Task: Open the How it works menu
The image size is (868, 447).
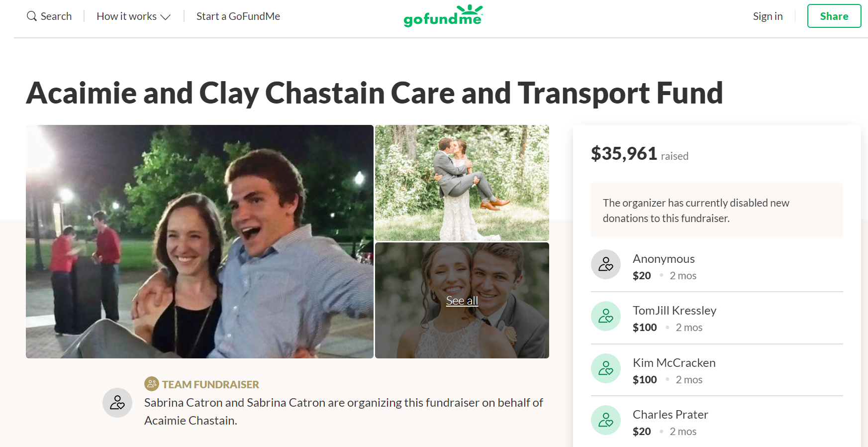Action: 133,16
